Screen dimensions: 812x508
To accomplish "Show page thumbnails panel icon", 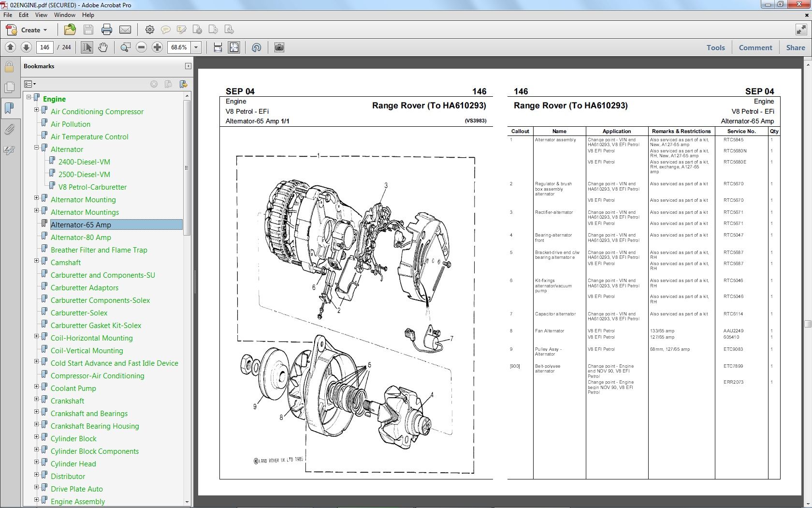I will click(x=9, y=87).
